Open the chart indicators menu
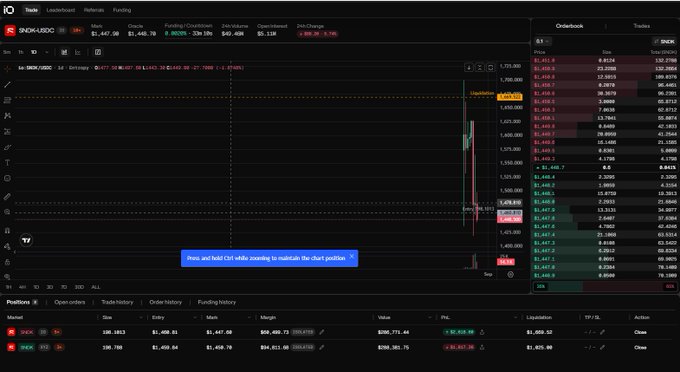Viewport: 680px width, 372px height. pos(78,52)
